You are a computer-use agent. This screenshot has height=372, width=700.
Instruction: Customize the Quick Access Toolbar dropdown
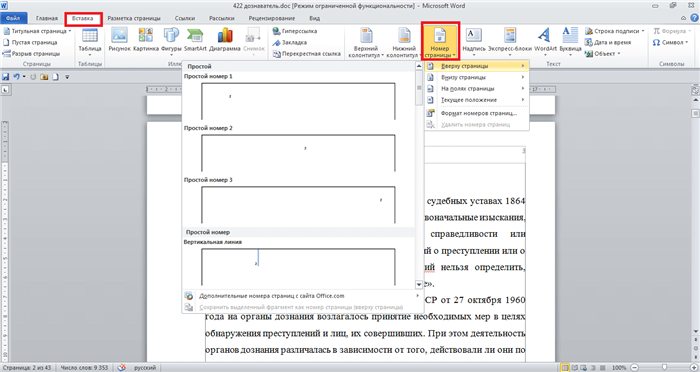[x=67, y=77]
